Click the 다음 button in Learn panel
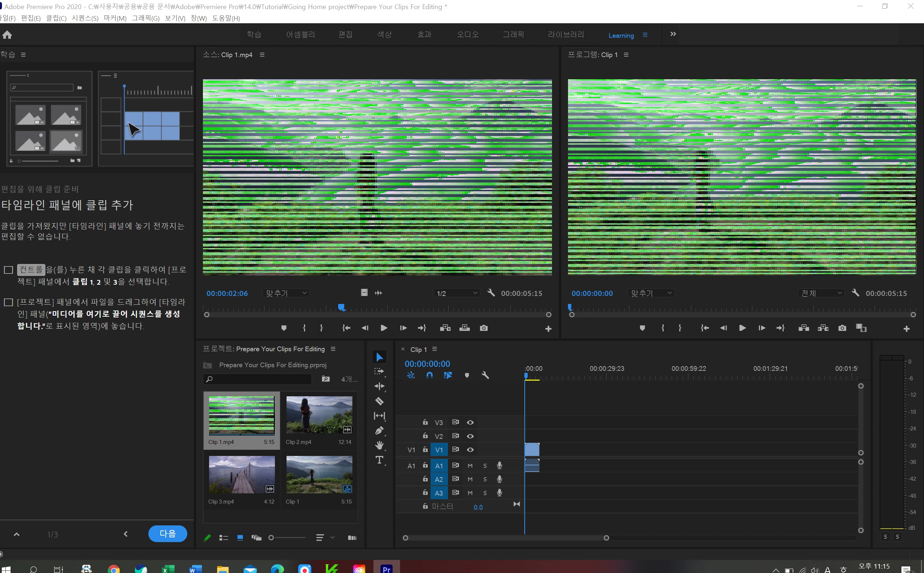The image size is (924, 573). pos(168,534)
